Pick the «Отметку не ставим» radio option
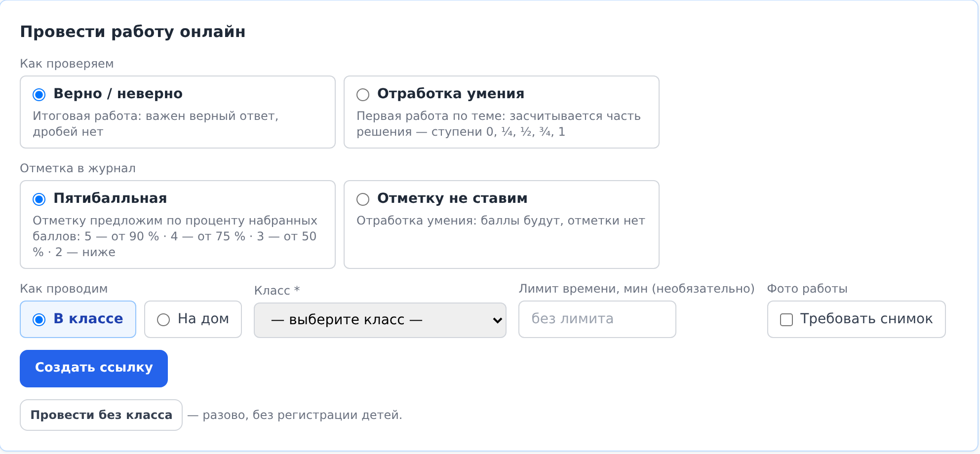This screenshot has height=454, width=980. [x=363, y=199]
